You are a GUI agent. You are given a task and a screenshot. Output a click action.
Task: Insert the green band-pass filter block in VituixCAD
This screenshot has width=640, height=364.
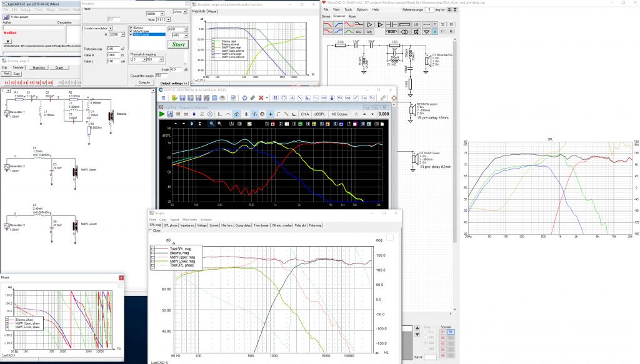[349, 32]
